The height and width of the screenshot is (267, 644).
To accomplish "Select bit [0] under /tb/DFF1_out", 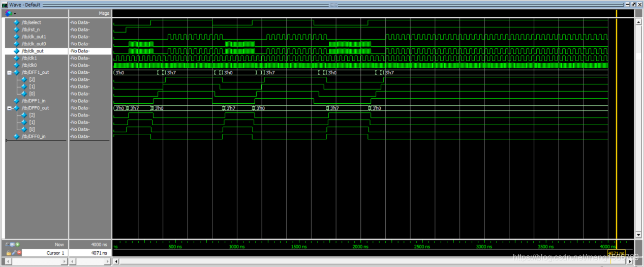I will [32, 94].
